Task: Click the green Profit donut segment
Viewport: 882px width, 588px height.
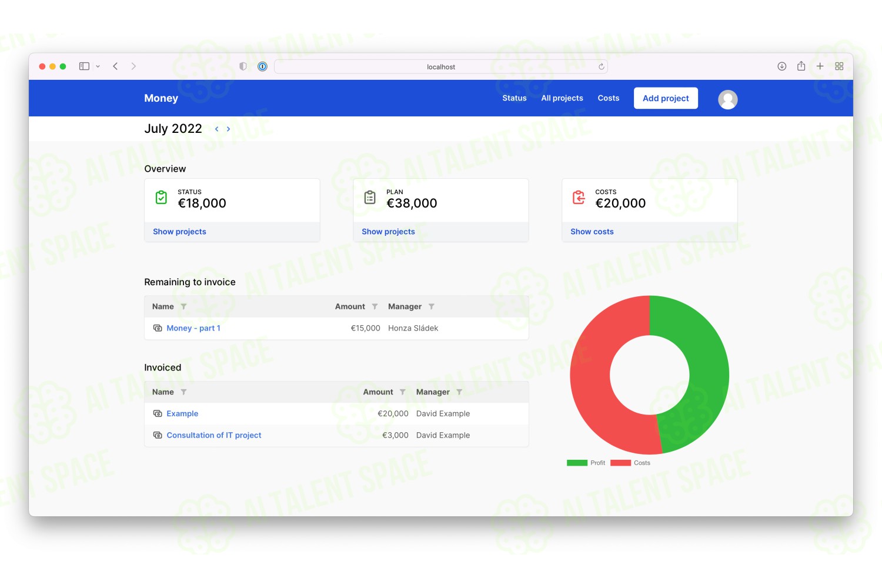Action: click(709, 370)
